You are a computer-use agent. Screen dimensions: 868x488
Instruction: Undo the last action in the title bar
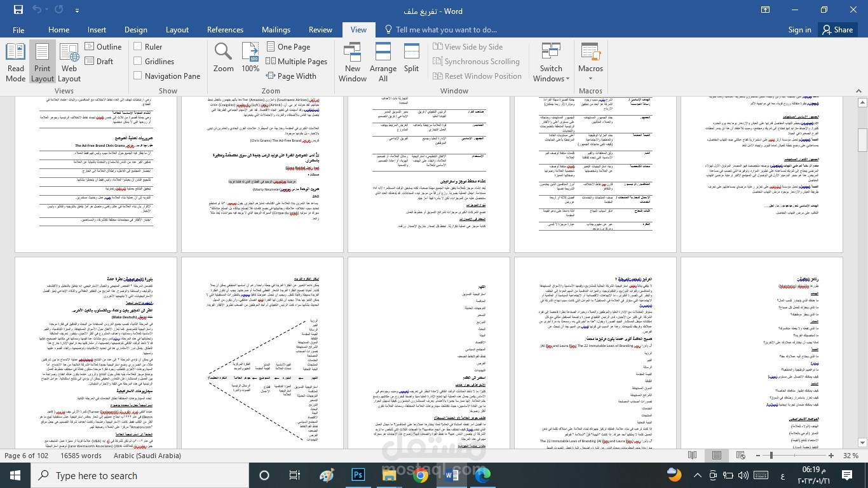click(36, 10)
